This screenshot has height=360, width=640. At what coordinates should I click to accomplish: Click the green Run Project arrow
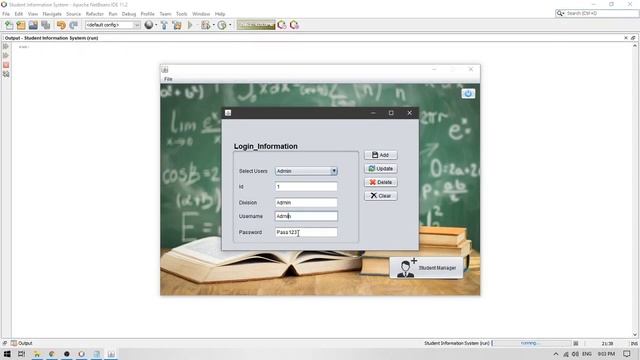point(190,25)
